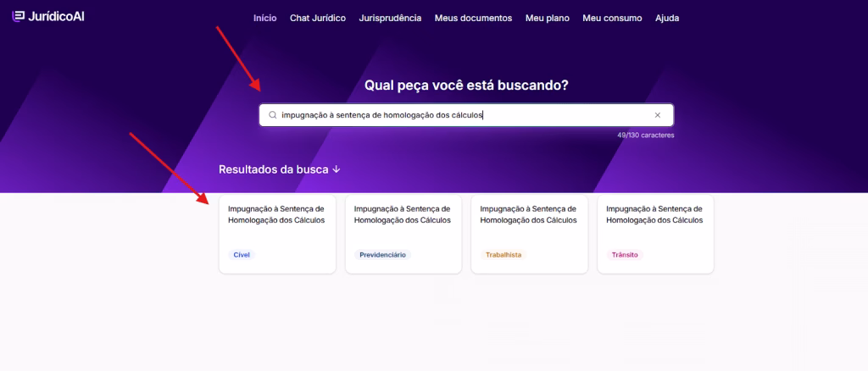Click the 49/130 caracteres counter
Viewport: 868px width, 371px height.
coord(646,135)
